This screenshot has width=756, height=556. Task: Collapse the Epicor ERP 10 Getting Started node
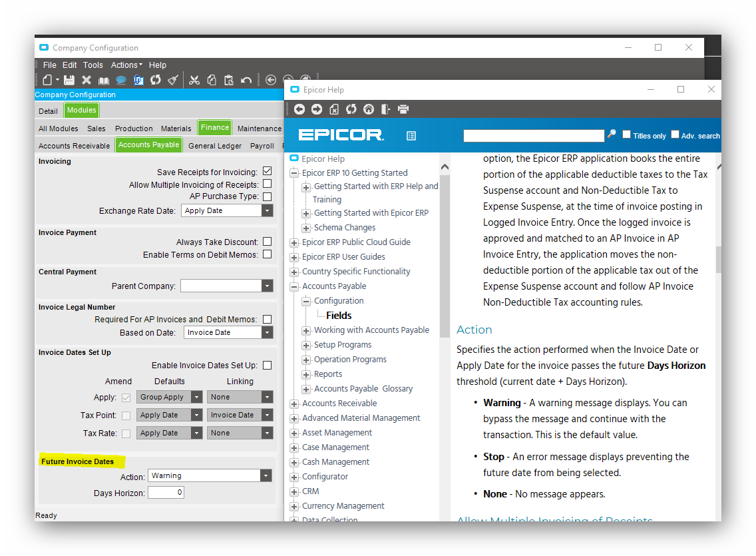294,173
